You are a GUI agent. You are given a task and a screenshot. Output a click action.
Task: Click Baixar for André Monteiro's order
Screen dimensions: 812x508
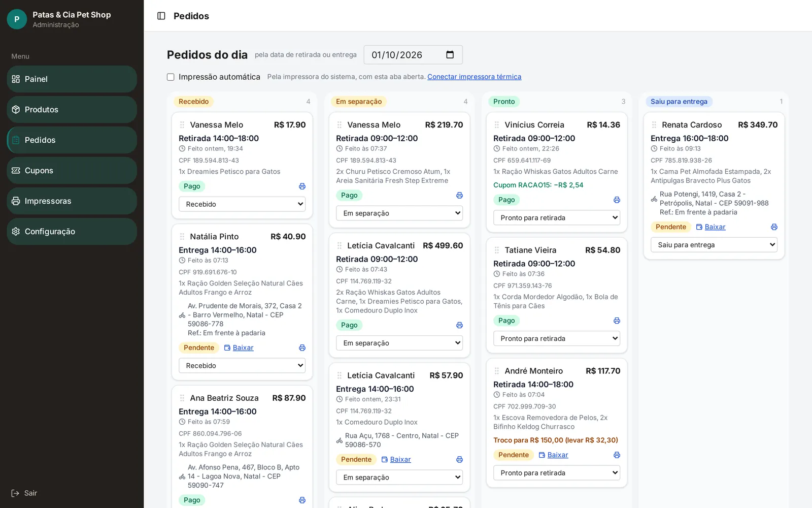pos(553,455)
